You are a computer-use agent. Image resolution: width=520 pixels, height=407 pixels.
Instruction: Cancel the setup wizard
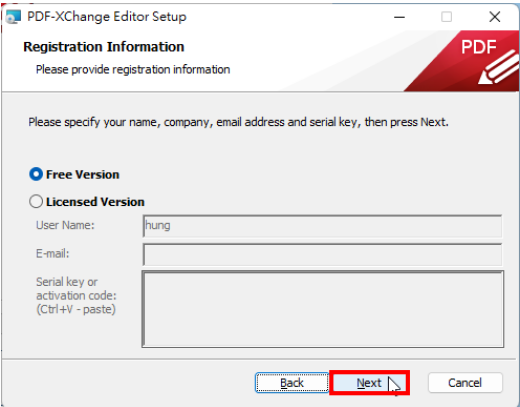465,383
